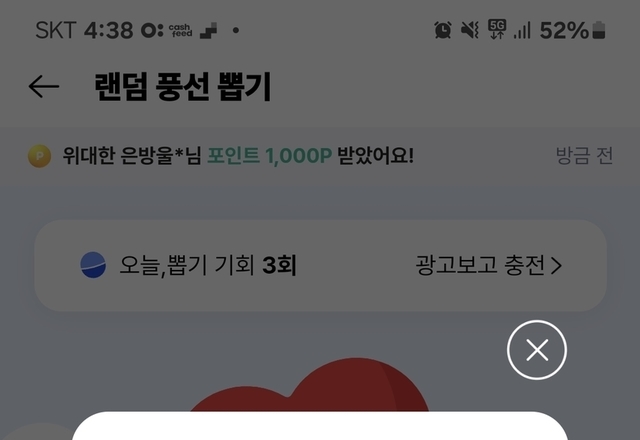This screenshot has width=640, height=440.
Task: Tap the 5G network indicator
Action: tap(497, 29)
